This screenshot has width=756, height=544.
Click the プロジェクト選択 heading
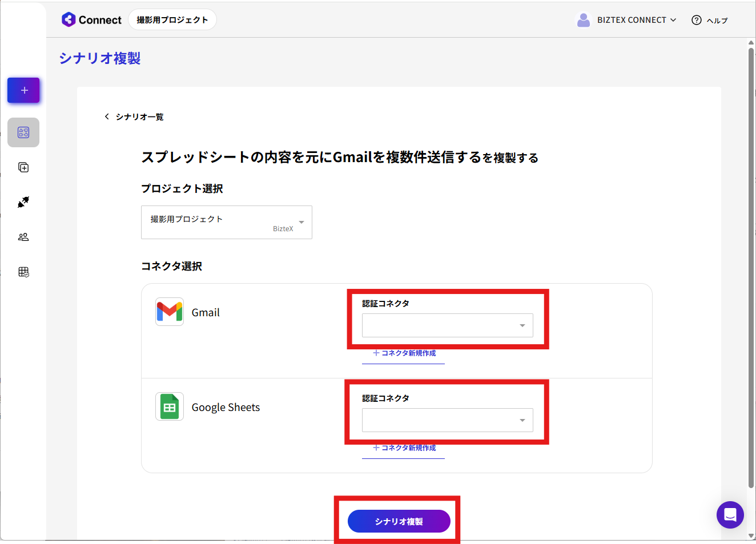click(x=182, y=189)
